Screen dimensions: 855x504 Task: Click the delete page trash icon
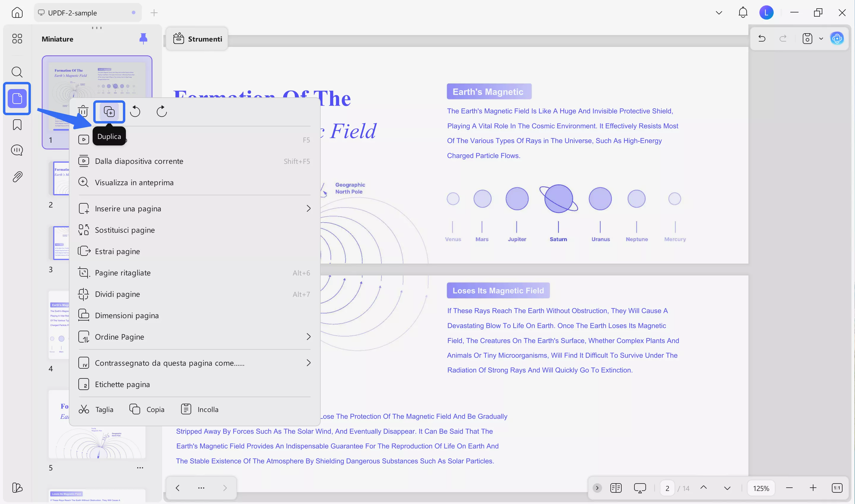pos(83,111)
